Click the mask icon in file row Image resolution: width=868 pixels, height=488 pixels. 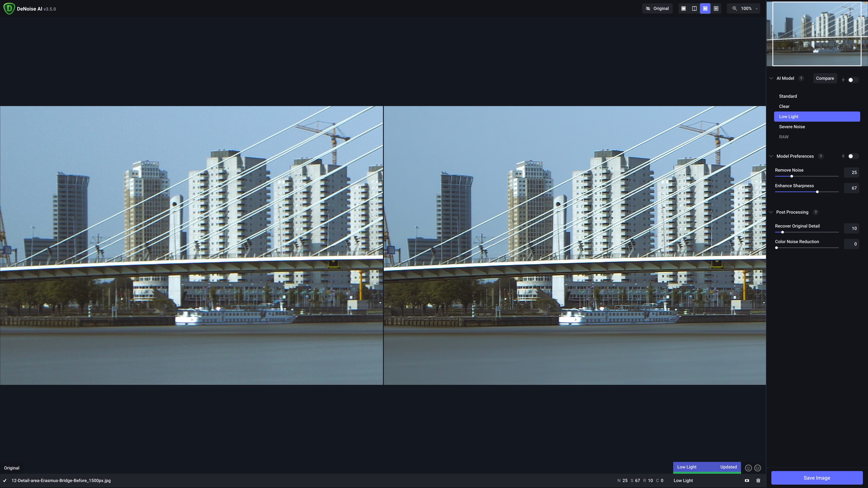point(747,481)
